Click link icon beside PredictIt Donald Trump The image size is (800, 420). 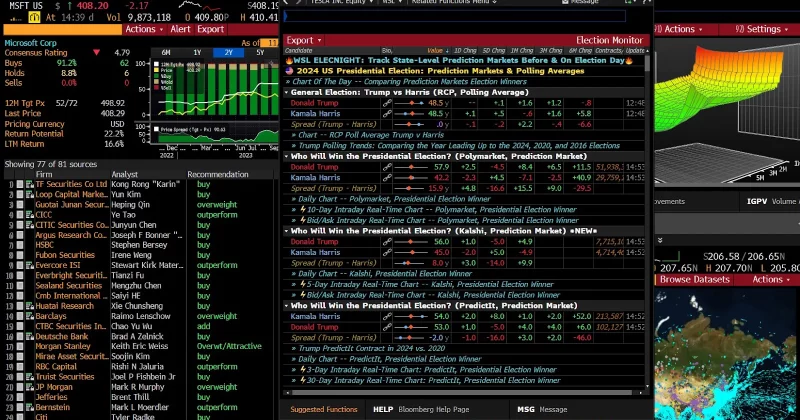pos(387,327)
